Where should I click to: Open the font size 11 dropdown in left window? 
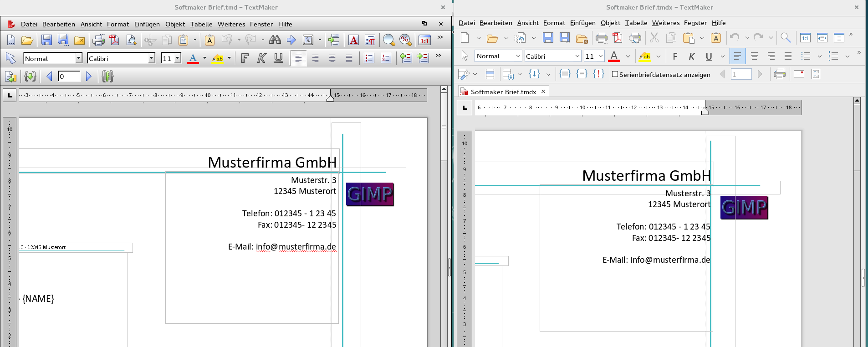coord(177,58)
